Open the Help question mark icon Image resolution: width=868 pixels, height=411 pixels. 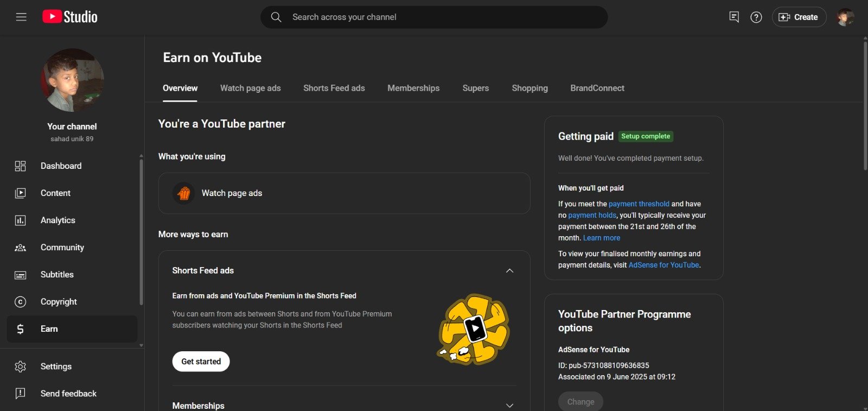point(756,17)
